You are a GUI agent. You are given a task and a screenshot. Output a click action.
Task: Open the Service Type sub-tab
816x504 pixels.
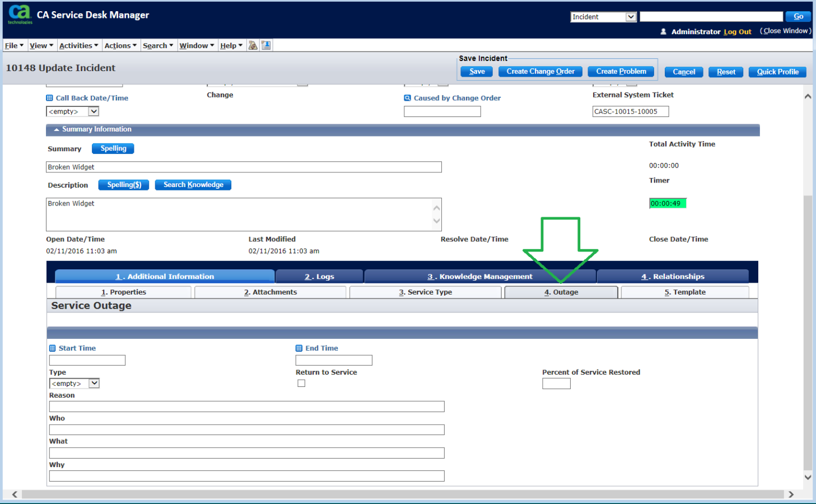[426, 292]
